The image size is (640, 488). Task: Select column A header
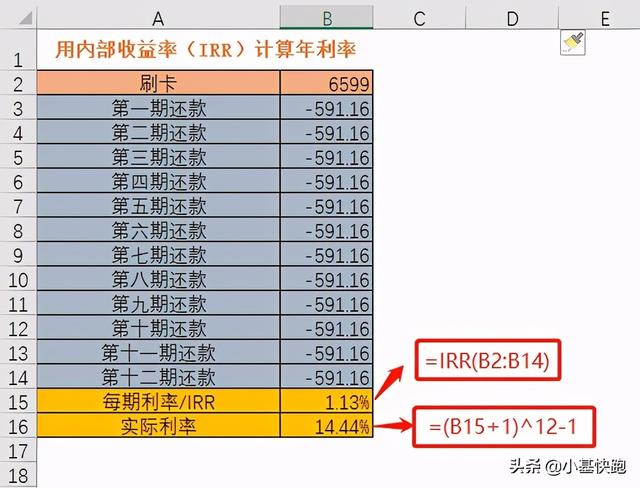[x=158, y=18]
